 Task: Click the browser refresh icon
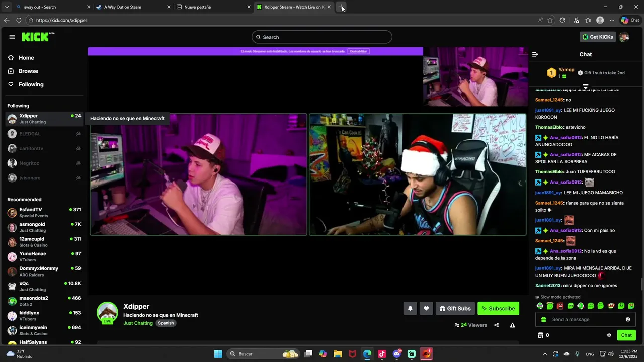[x=19, y=20]
